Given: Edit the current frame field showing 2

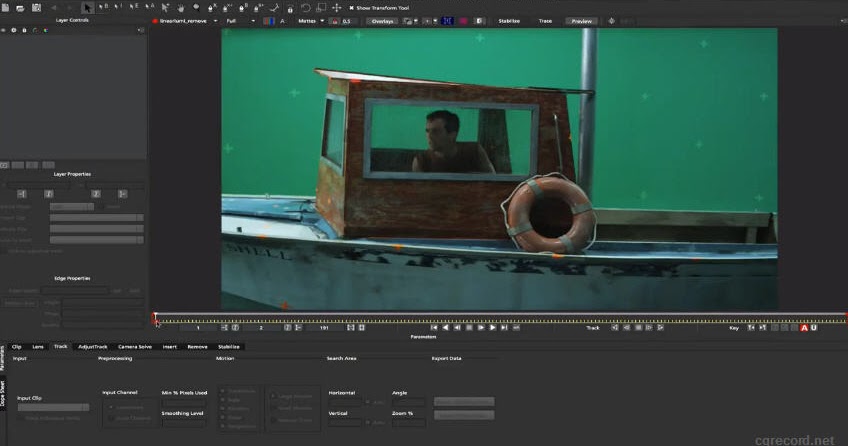Looking at the screenshot, I should (261, 328).
